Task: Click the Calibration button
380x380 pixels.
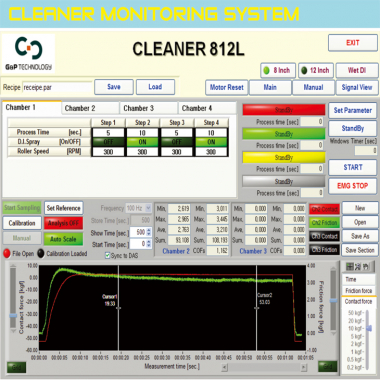Action: 22,223
